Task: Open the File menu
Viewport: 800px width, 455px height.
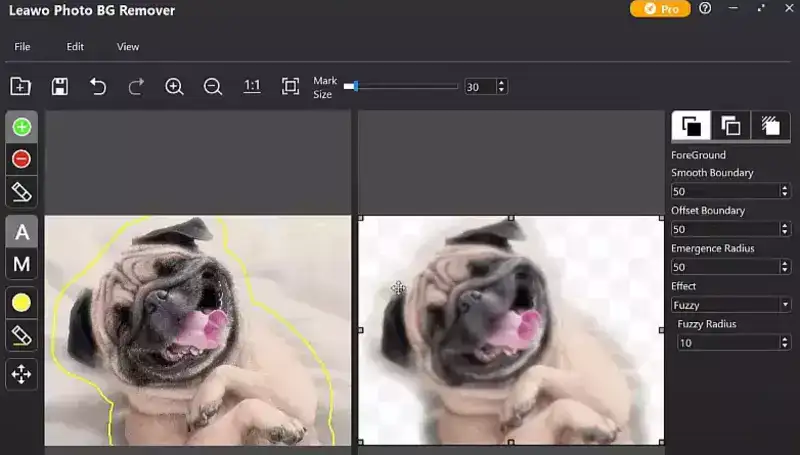Action: click(x=22, y=46)
